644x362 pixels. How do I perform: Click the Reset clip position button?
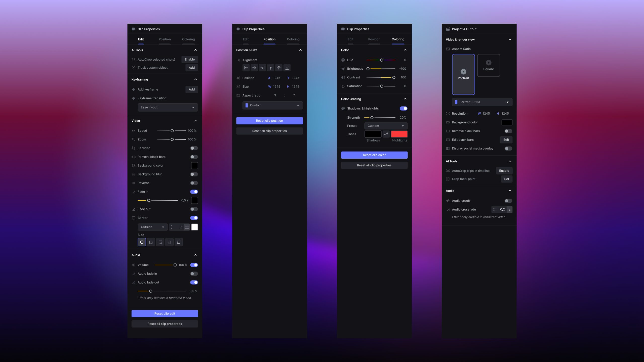pyautogui.click(x=269, y=121)
